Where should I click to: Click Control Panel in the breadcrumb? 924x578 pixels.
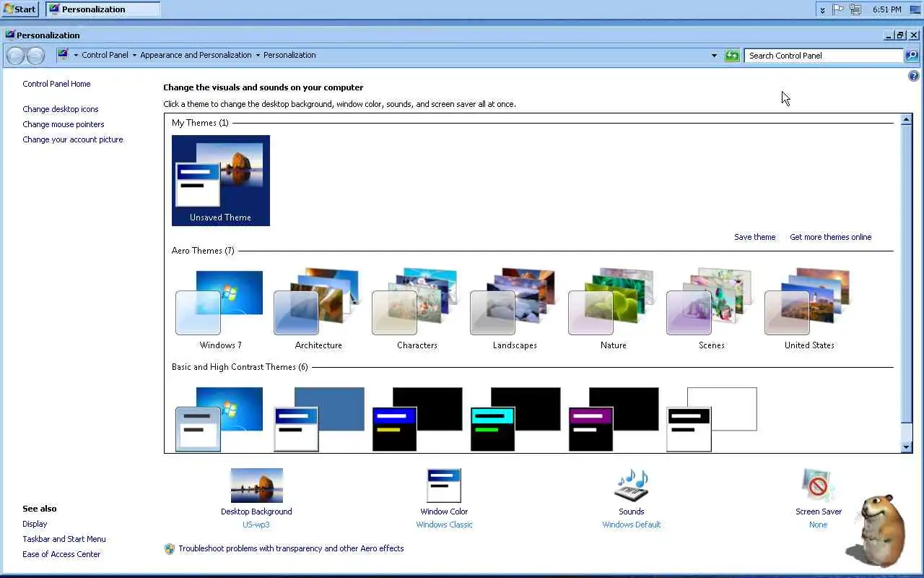tap(105, 55)
